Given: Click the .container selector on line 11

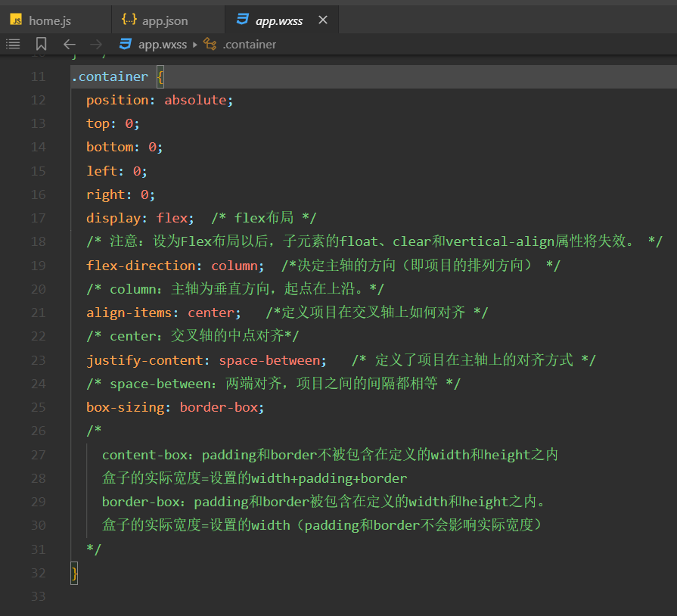Looking at the screenshot, I should [110, 77].
